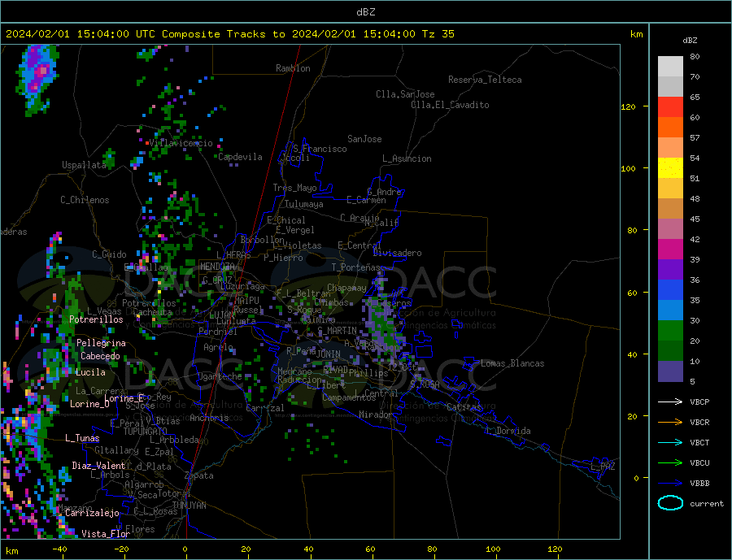Select the light gray swatch below the 80 label
Viewport: 732px width, 560px height.
pos(670,67)
